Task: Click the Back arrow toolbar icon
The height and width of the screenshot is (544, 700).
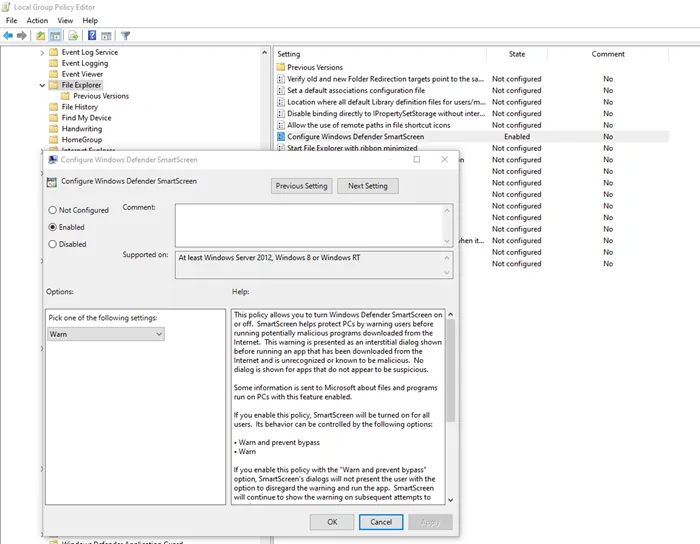Action: click(8, 36)
